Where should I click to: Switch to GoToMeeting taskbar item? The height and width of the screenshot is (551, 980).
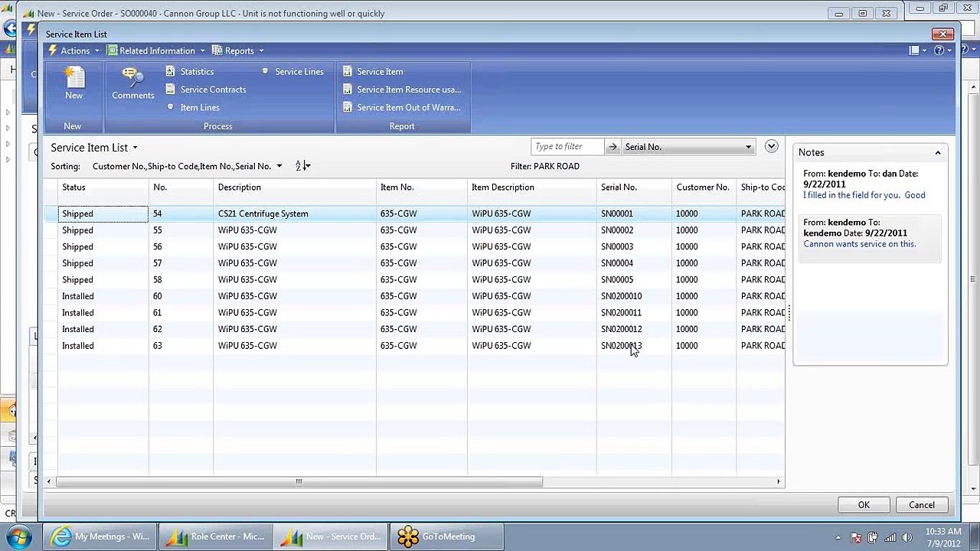click(447, 536)
